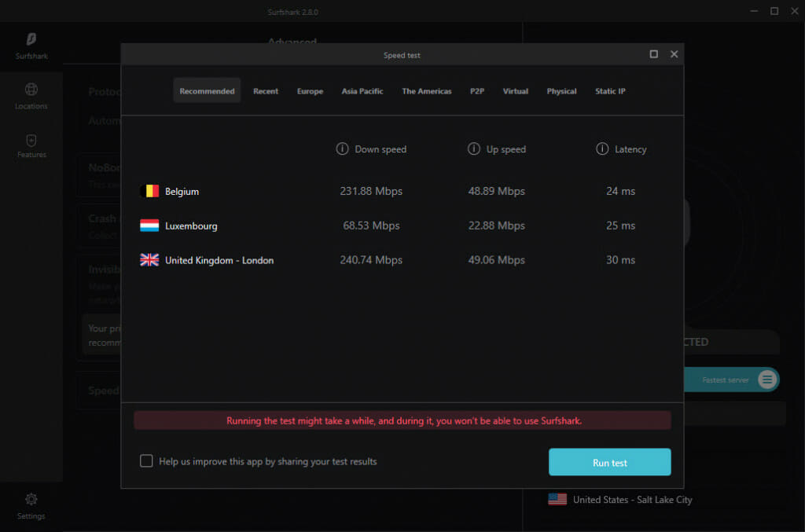The width and height of the screenshot is (805, 532).
Task: Click United States - Salt Lake City
Action: 633,500
